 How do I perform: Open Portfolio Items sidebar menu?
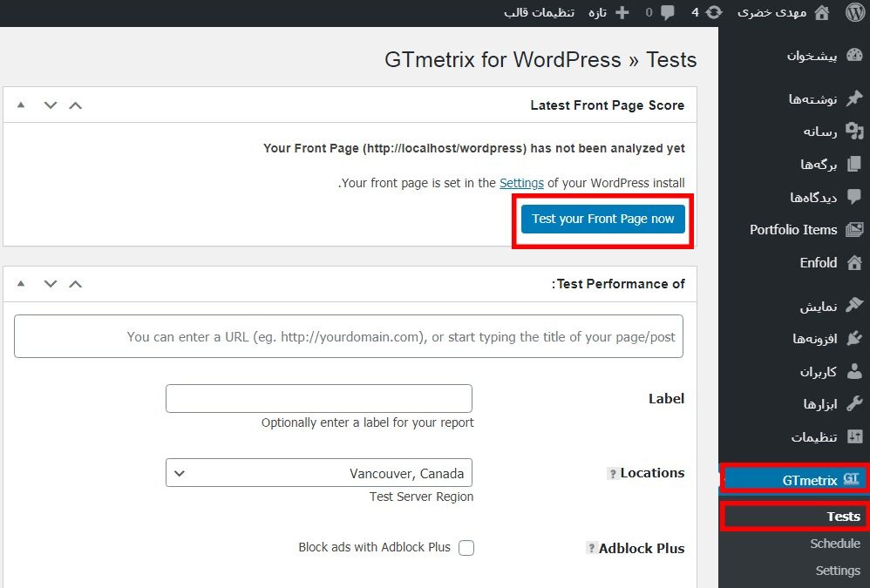point(794,229)
